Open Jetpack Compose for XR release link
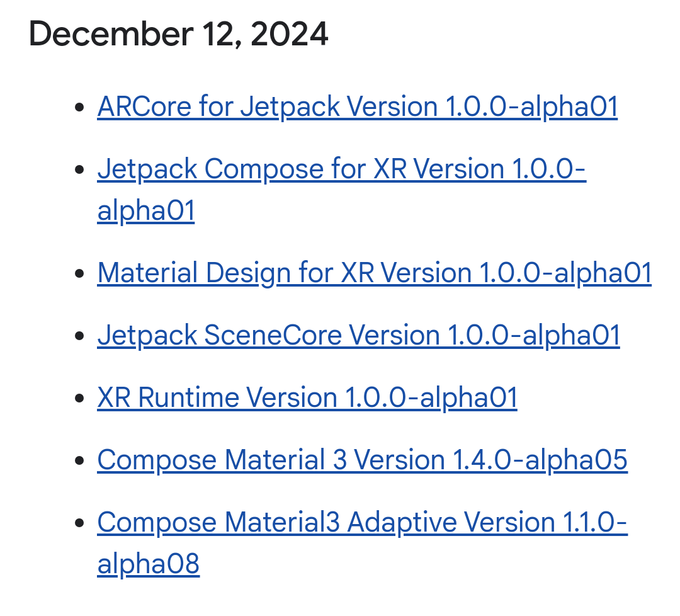 tap(342, 169)
